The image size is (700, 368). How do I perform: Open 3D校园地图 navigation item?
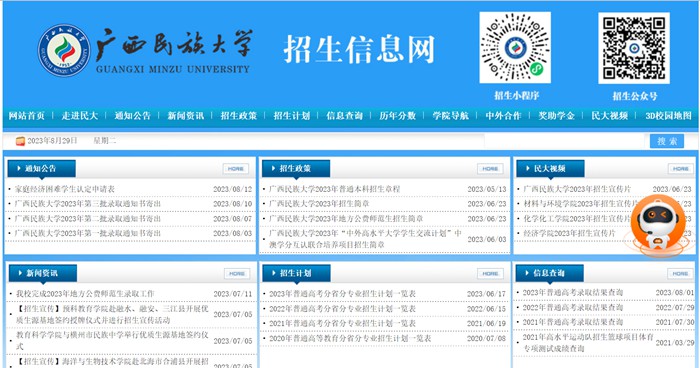click(668, 116)
